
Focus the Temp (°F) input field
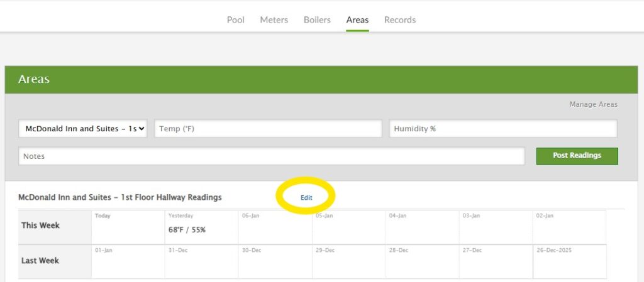[x=268, y=129]
